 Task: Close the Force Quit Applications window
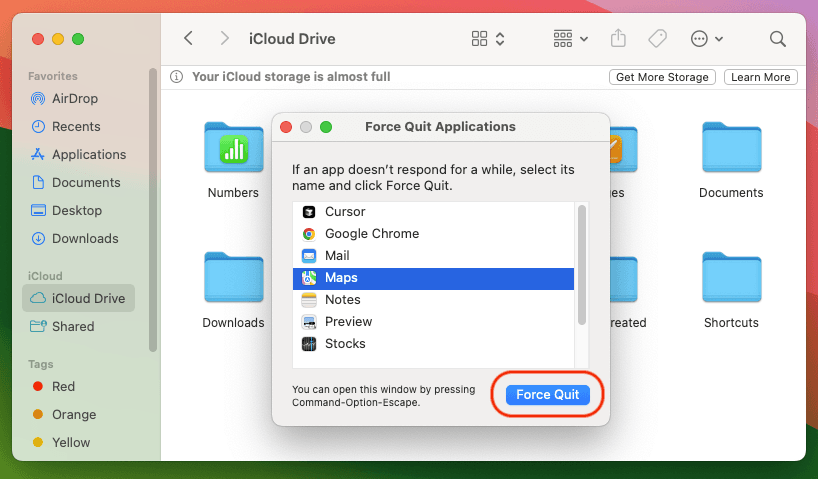(x=286, y=127)
